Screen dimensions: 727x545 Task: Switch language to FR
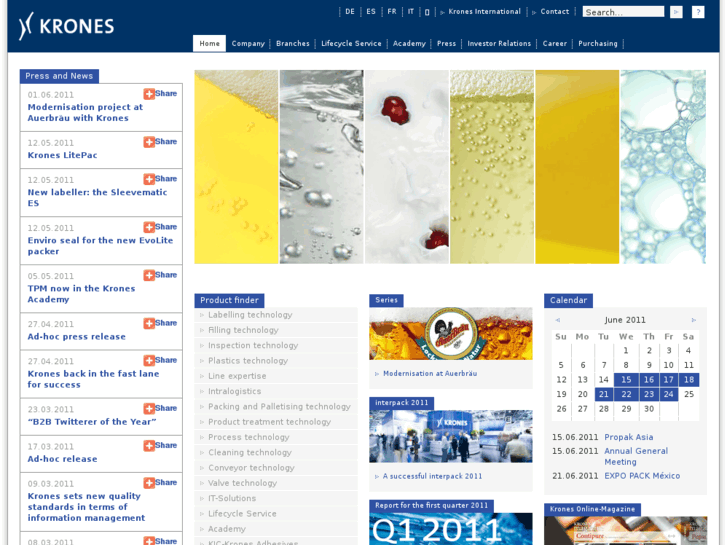[x=392, y=12]
